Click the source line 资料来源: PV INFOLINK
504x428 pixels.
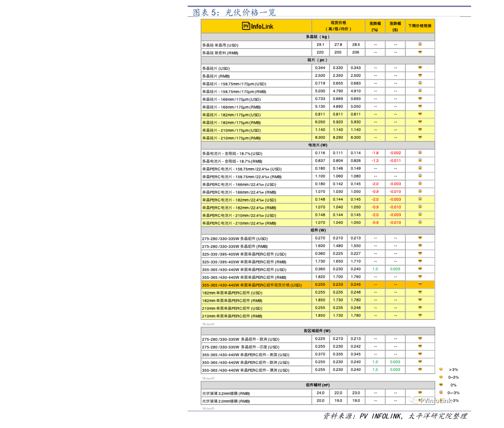[x=395, y=416]
